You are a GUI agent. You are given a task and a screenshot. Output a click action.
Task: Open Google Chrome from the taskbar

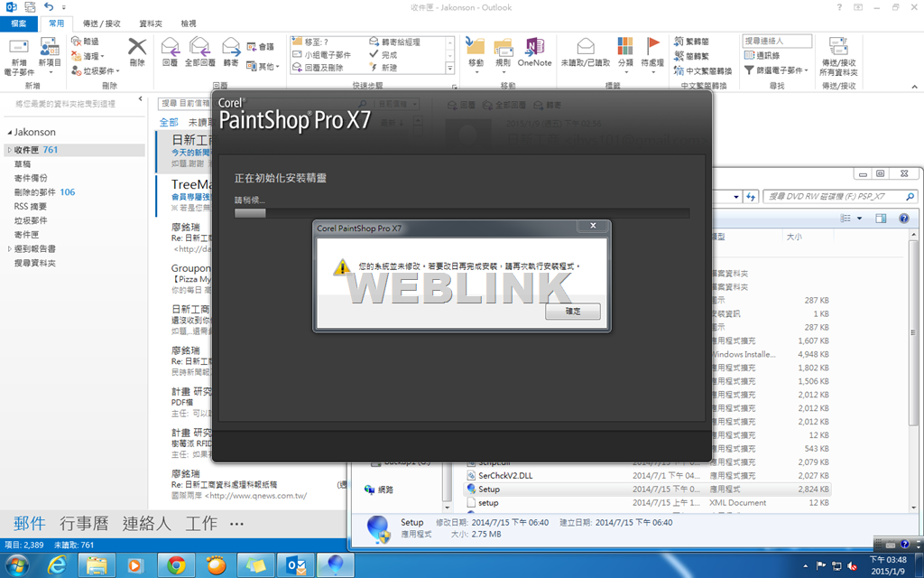[x=176, y=565]
